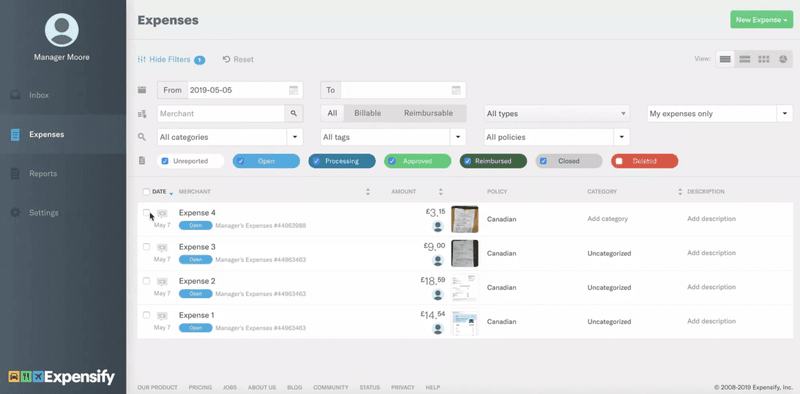The height and width of the screenshot is (394, 800).
Task: Click the Merchant search input field
Action: point(221,113)
